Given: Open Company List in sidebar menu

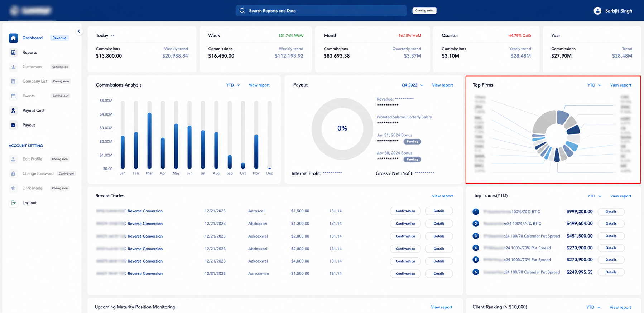Looking at the screenshot, I should (x=35, y=81).
